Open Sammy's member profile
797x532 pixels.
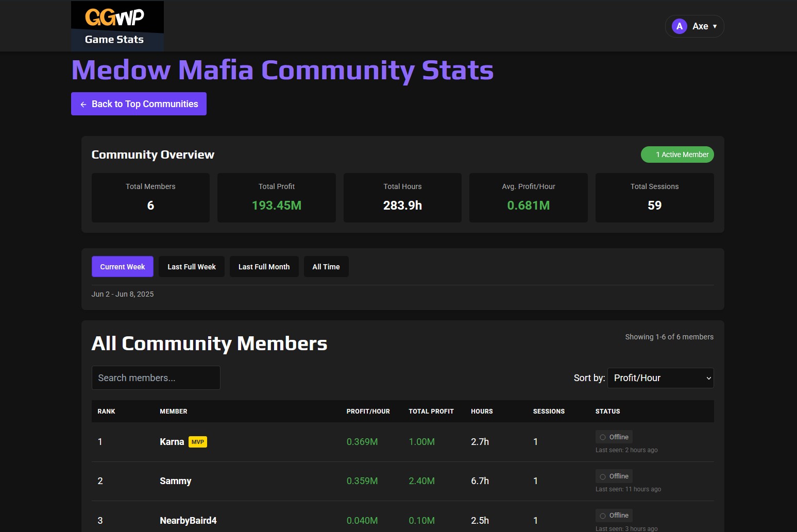click(x=175, y=480)
